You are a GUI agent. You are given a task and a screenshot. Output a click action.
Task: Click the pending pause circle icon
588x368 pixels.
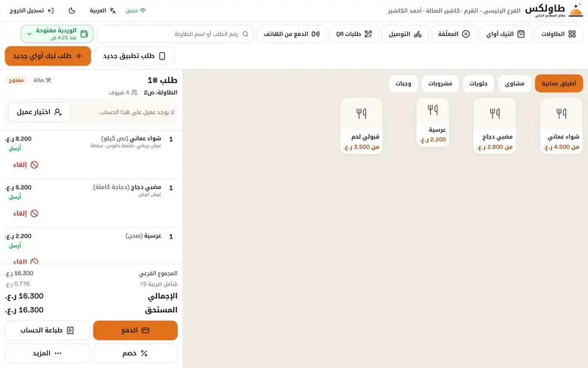466,34
